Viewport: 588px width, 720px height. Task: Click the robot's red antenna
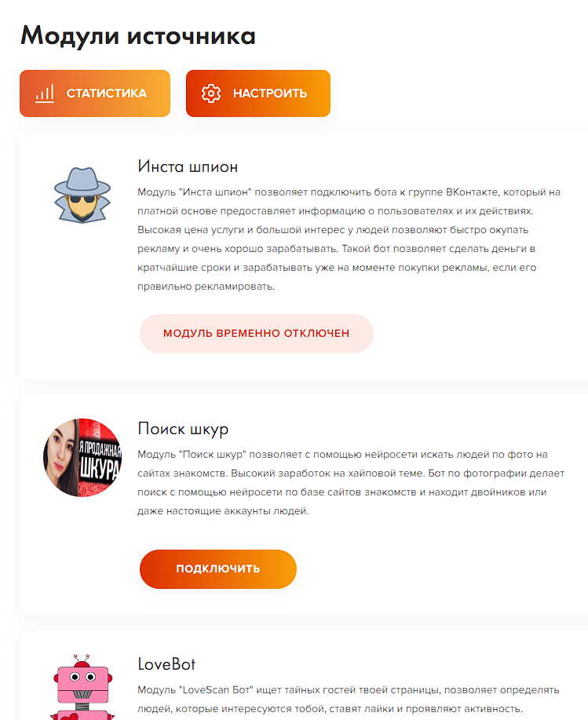tap(82, 661)
